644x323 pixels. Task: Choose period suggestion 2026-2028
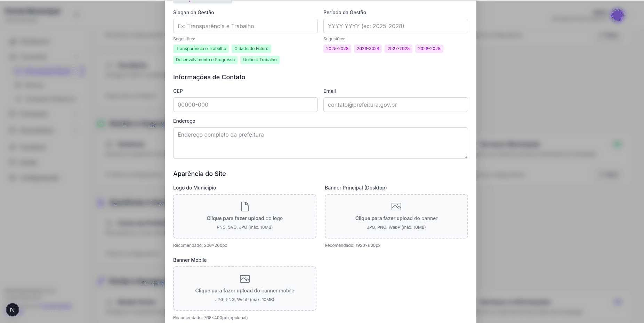(x=368, y=48)
